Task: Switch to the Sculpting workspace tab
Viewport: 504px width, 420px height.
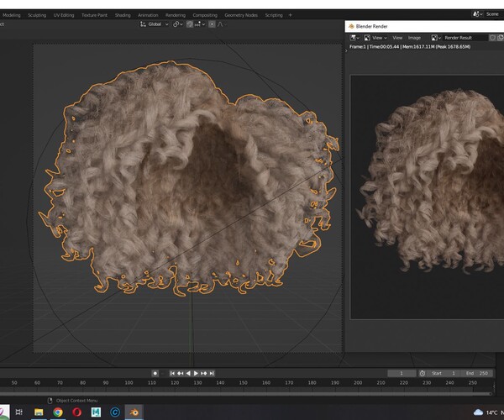Action: click(37, 15)
